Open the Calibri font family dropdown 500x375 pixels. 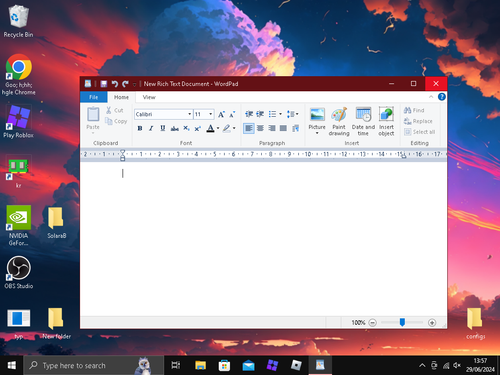189,114
